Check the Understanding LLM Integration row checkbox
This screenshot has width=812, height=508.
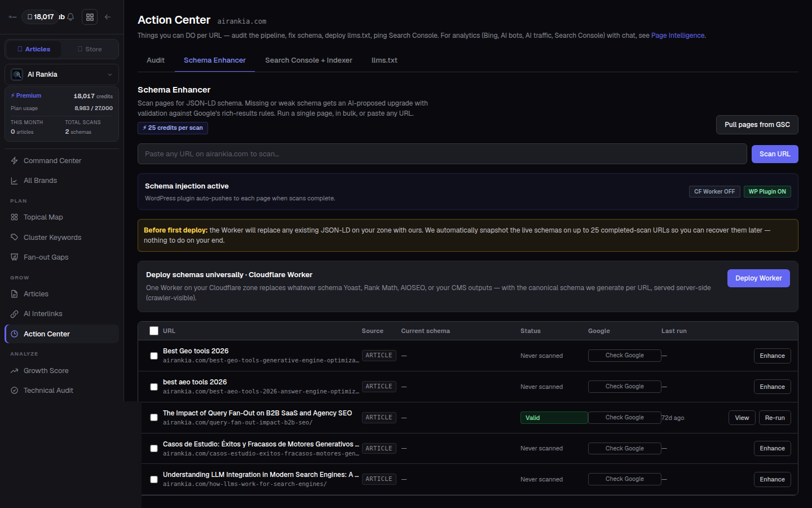pyautogui.click(x=154, y=480)
